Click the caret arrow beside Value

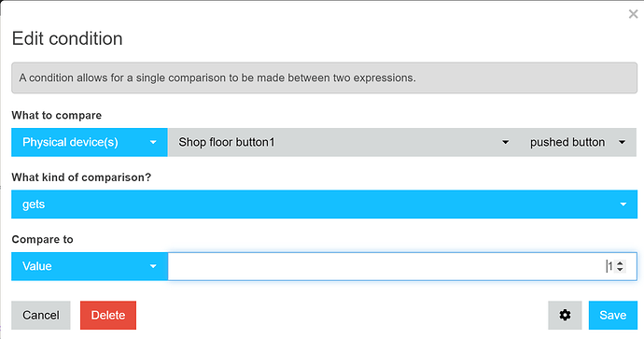[x=153, y=266]
